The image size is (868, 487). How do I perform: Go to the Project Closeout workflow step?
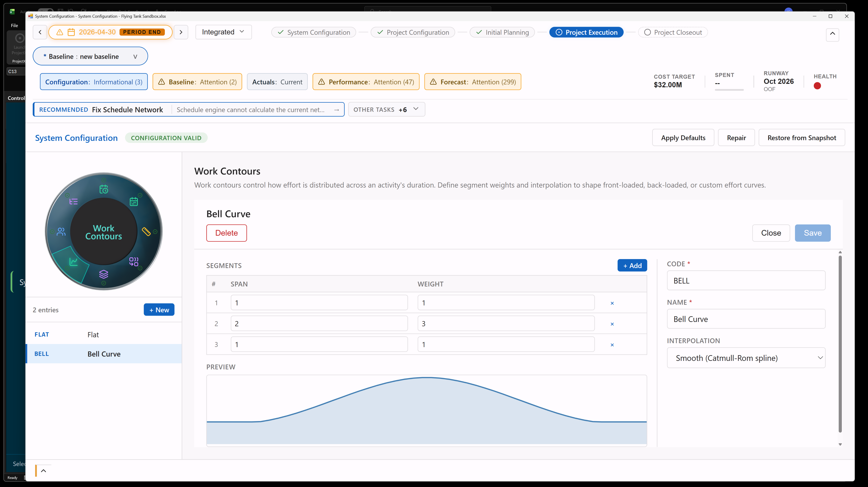pos(673,32)
